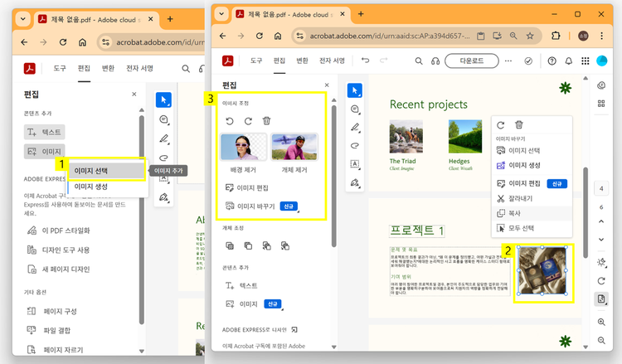Go to next page with down chevron
The width and height of the screenshot is (622, 364).
[x=601, y=239]
